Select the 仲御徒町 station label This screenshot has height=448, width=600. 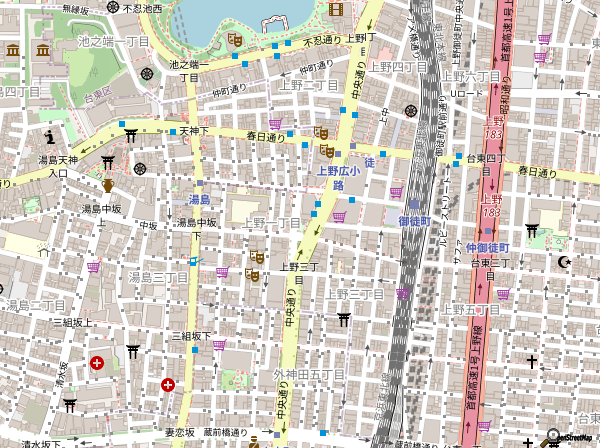click(x=488, y=247)
